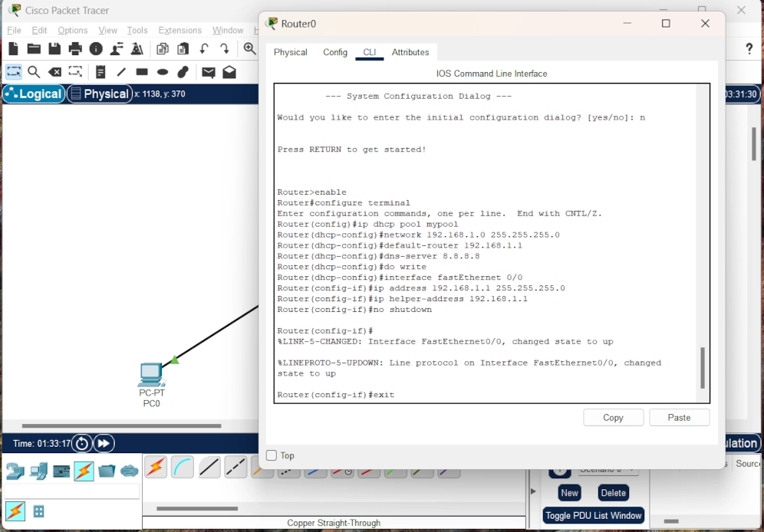This screenshot has height=532, width=764.
Task: Choose Components category icon
Action: (61, 471)
